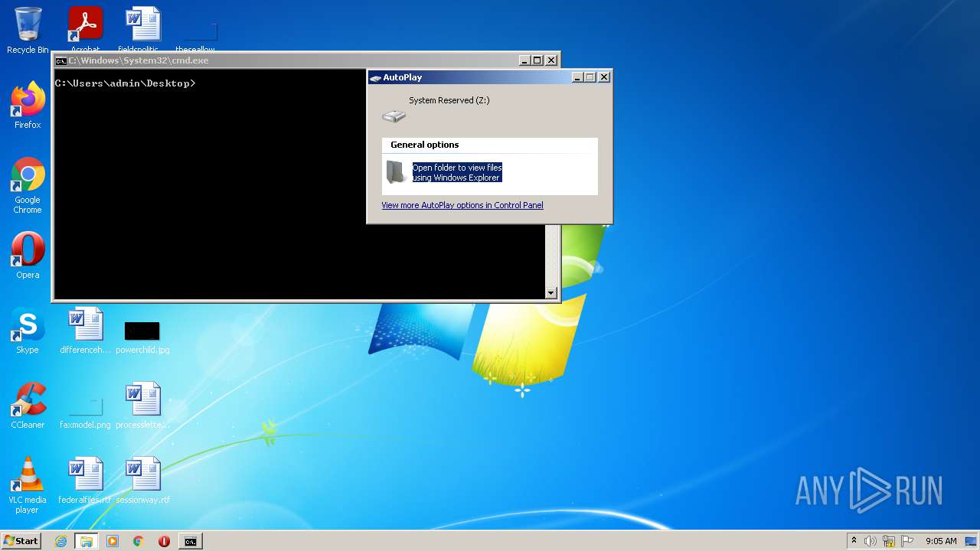
Task: Open the CCleaner desktop shortcut
Action: pyautogui.click(x=28, y=406)
